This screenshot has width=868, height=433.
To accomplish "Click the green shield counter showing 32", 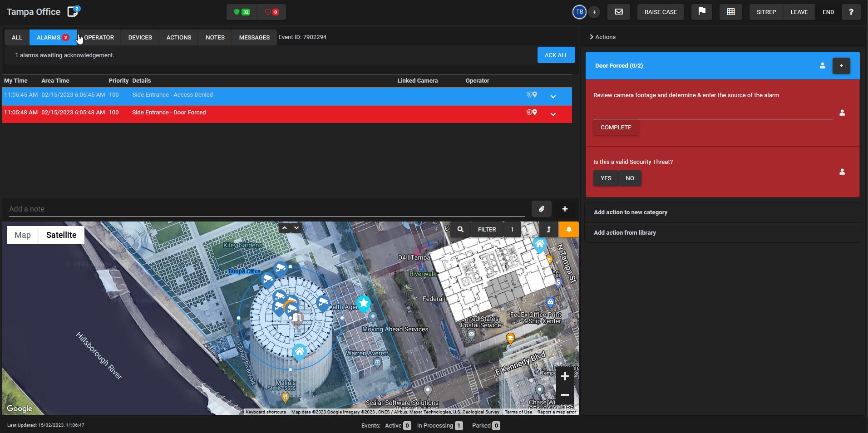I will (242, 12).
